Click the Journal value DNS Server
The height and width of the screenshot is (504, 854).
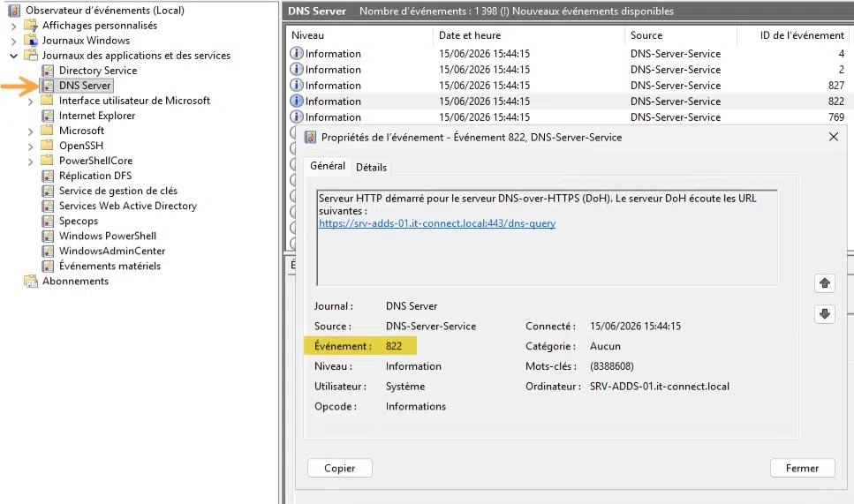(412, 306)
